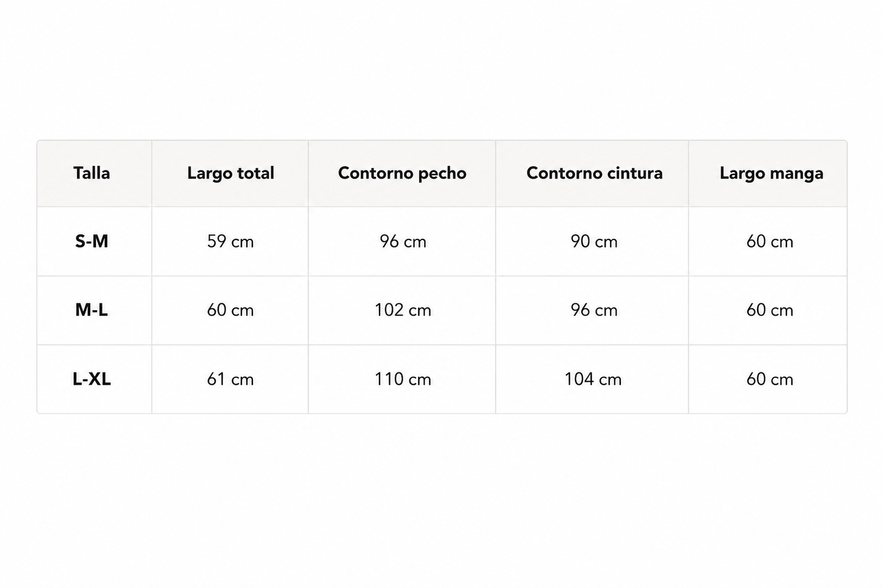Select the L-XL sleeve length 60 cm cell
883x588 pixels.
[768, 379]
